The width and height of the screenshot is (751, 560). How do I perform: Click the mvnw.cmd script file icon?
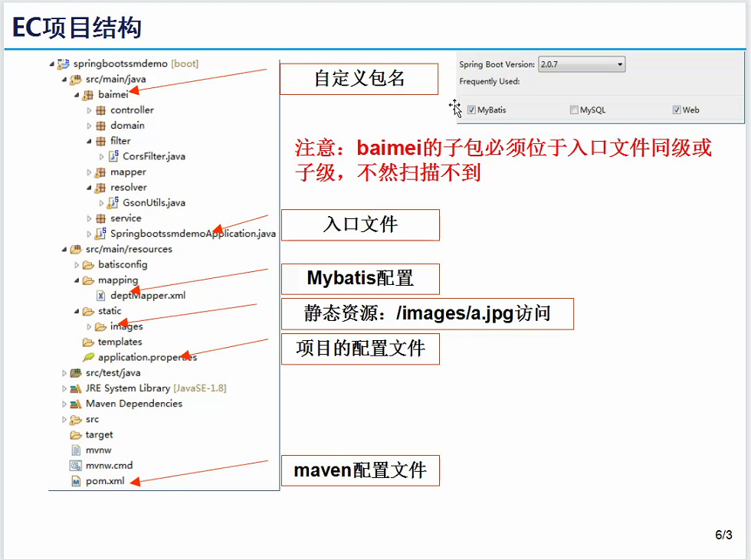[76, 466]
